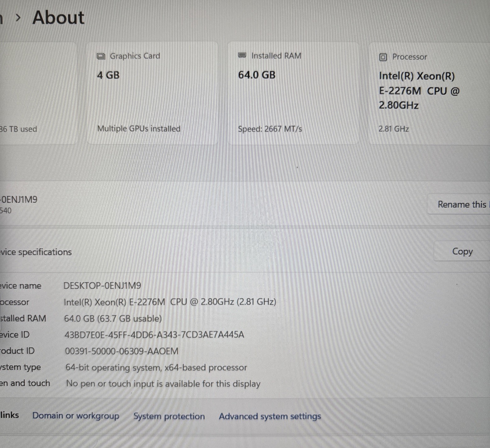490x448 pixels.
Task: Click the Processor chip icon
Action: (383, 57)
